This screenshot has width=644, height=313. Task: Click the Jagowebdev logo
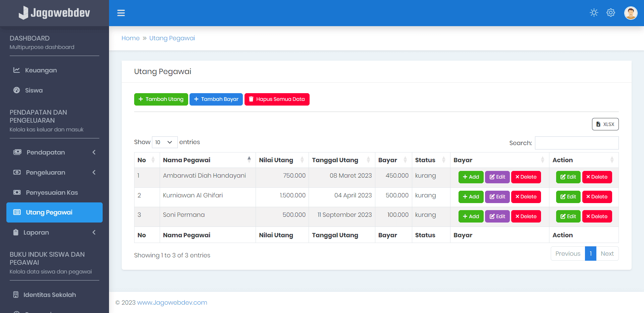point(54,13)
